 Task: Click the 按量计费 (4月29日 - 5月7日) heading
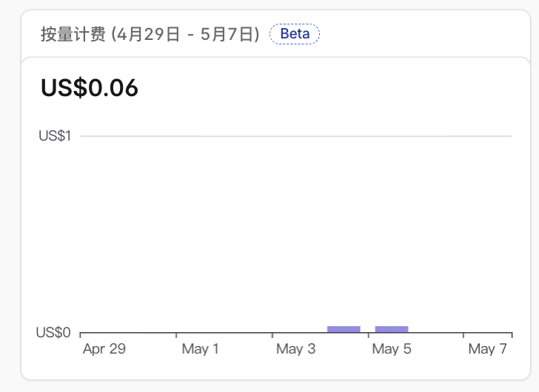150,34
